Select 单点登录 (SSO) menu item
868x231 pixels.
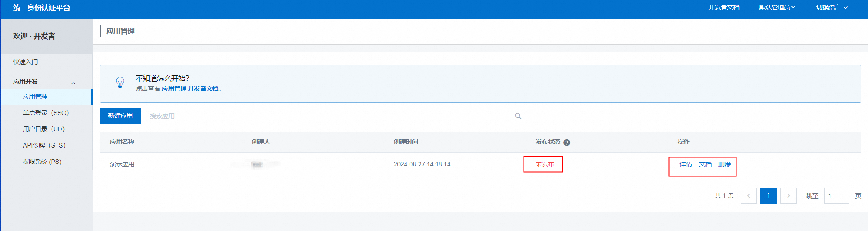46,113
